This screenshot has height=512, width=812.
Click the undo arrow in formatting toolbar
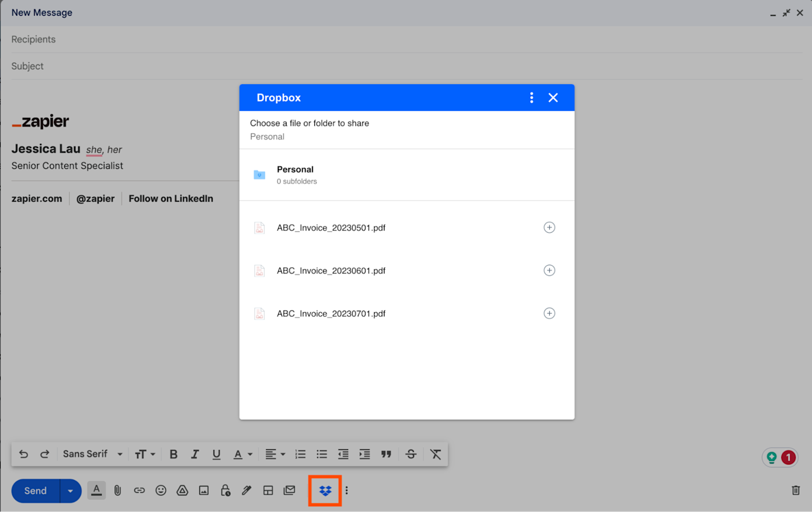(24, 454)
